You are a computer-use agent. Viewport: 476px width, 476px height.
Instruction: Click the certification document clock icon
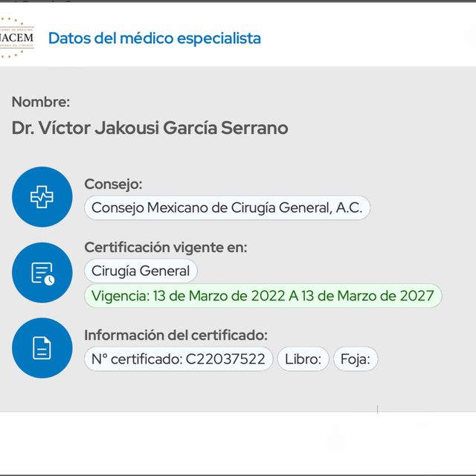(42, 273)
